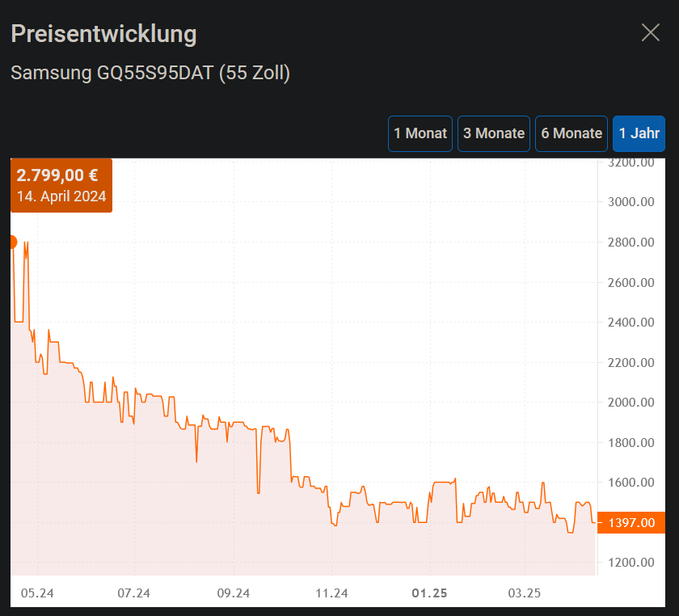Click the Samsung GQ55S95DAT product name
679x616 pixels.
click(x=150, y=73)
